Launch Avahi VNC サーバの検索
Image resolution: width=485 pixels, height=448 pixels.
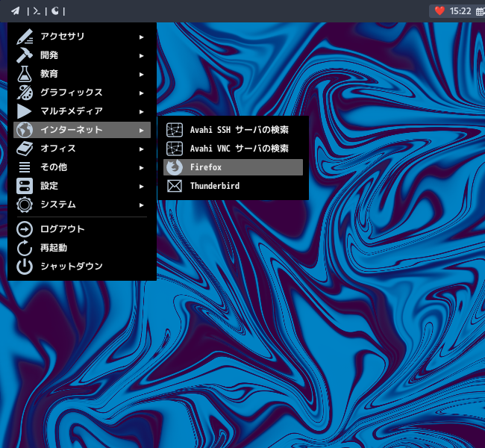pyautogui.click(x=233, y=149)
